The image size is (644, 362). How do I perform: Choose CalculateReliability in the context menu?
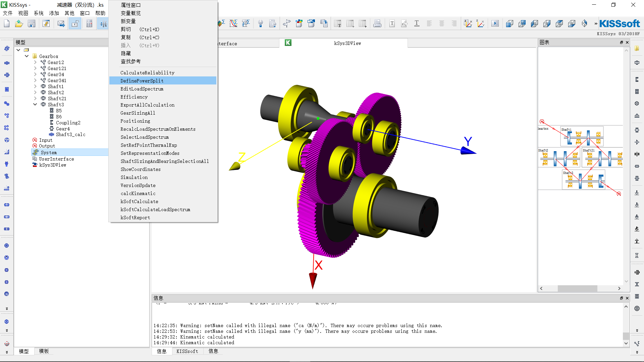(x=163, y=73)
